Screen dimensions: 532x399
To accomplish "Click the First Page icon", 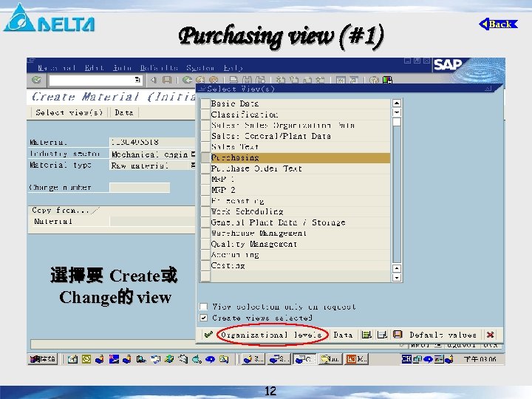I will pyautogui.click(x=280, y=80).
